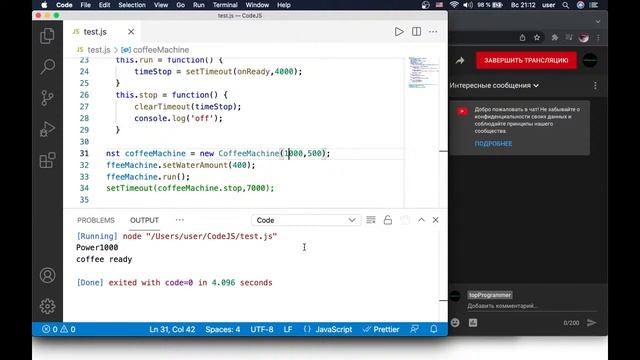Click ЗАВЕРШИТЬ ТРАНСЛЯЦИЮ button in browser
This screenshot has height=360, width=640.
526,60
